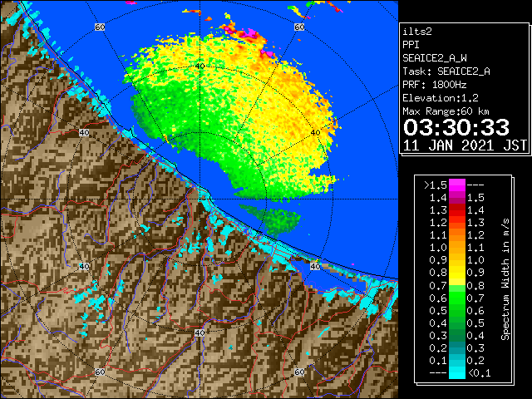Choose the yellow legend band between 0.8 and 0.9
532x399 pixels.
click(x=456, y=273)
